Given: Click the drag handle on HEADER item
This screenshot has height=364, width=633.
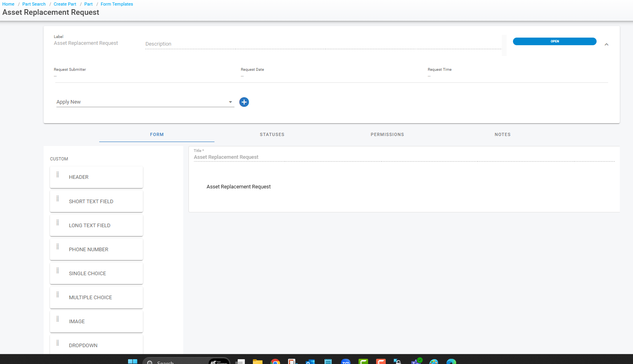Looking at the screenshot, I should click(58, 174).
